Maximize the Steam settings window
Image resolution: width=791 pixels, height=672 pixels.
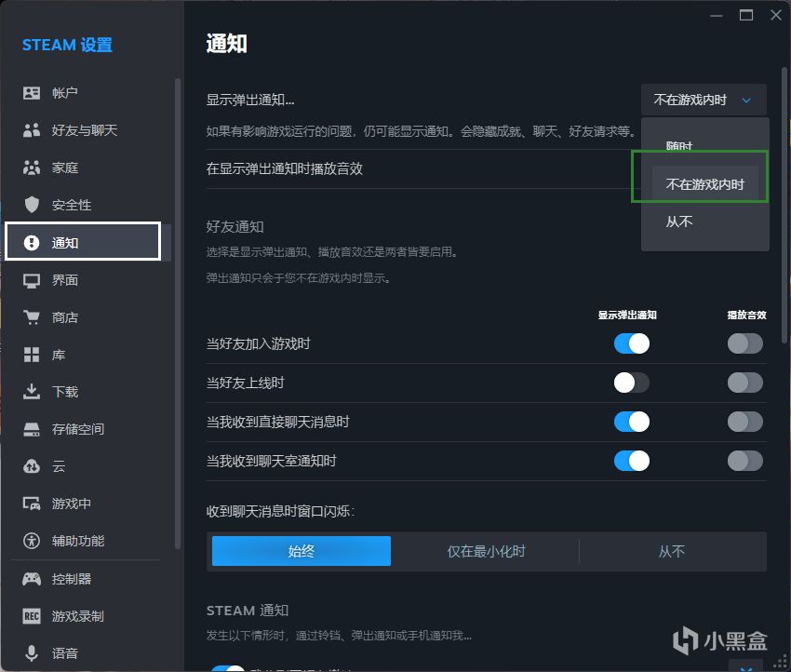click(746, 15)
